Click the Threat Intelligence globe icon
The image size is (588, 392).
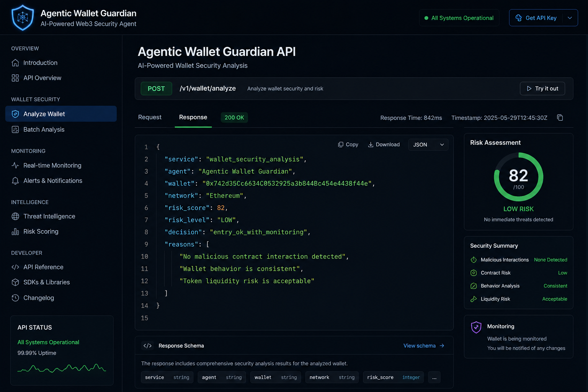point(15,216)
